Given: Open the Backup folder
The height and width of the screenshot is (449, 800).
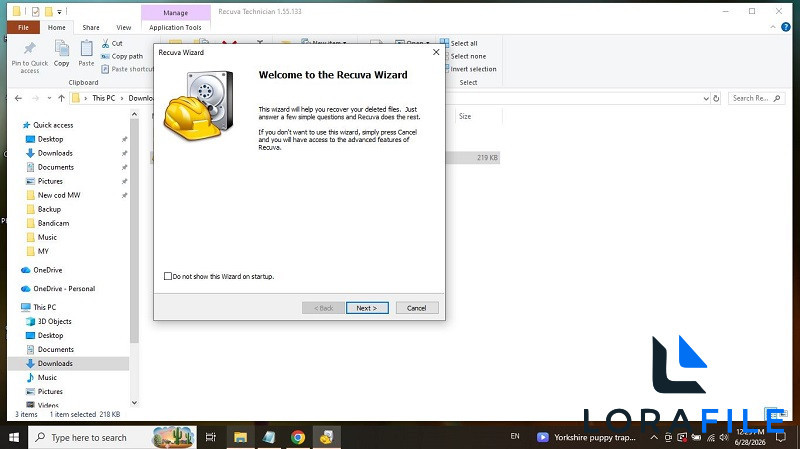Looking at the screenshot, I should (49, 209).
